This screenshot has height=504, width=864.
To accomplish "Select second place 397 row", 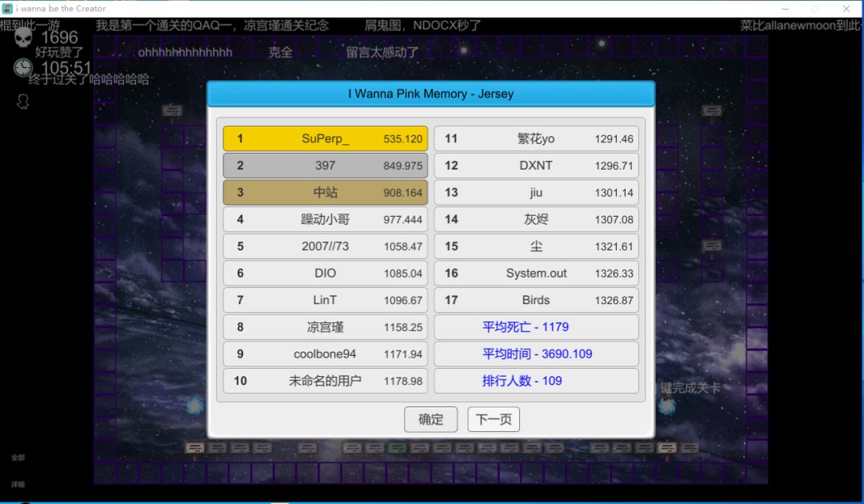I will tap(325, 166).
